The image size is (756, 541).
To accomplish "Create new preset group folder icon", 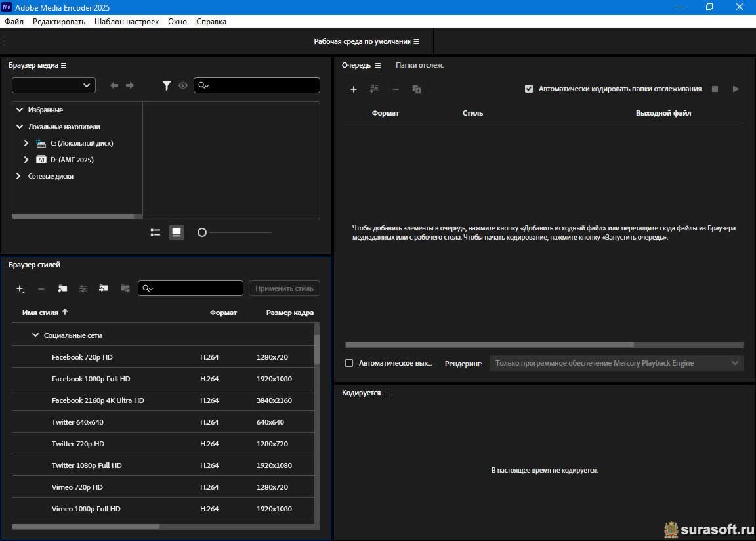I will pyautogui.click(x=62, y=288).
